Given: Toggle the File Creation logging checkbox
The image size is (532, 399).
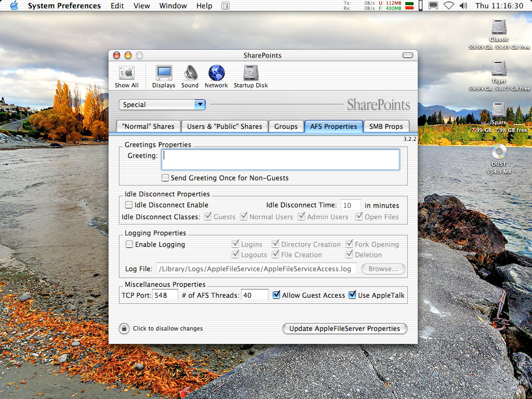Looking at the screenshot, I should [275, 254].
